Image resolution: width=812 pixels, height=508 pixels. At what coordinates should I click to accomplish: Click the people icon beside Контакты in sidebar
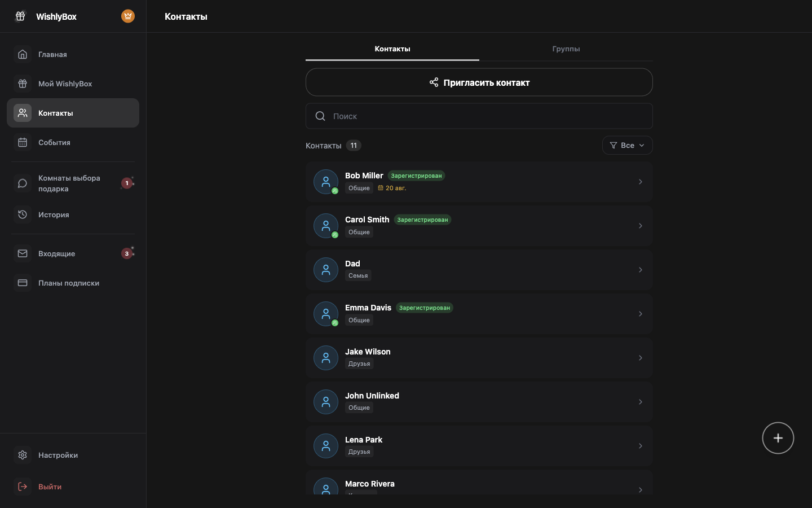click(x=23, y=113)
